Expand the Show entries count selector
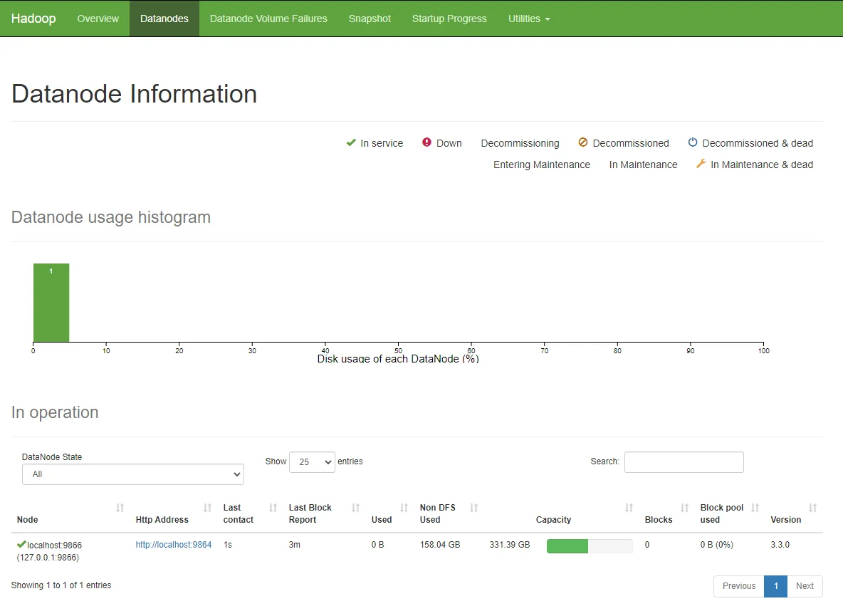This screenshot has height=616, width=843. 312,461
